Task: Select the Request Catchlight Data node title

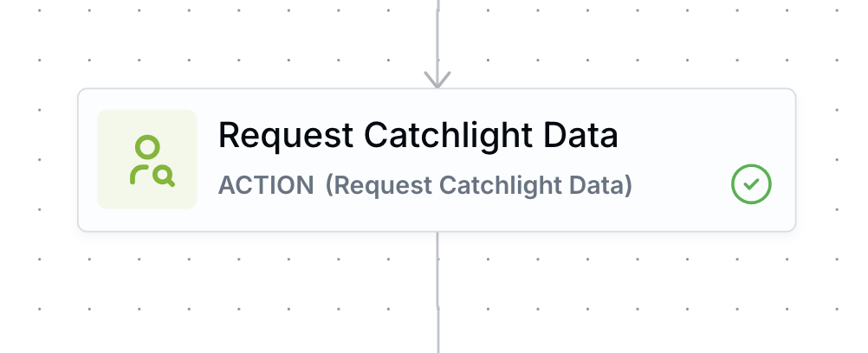Action: (418, 135)
